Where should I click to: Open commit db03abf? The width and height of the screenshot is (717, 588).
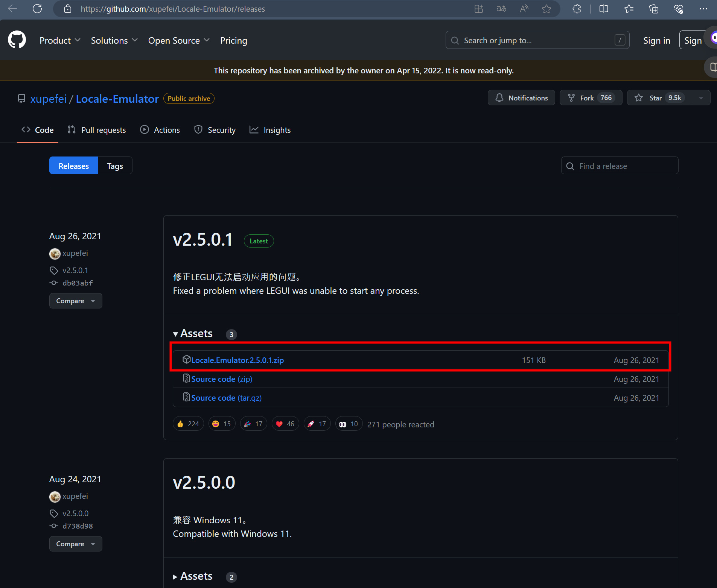pyautogui.click(x=78, y=283)
